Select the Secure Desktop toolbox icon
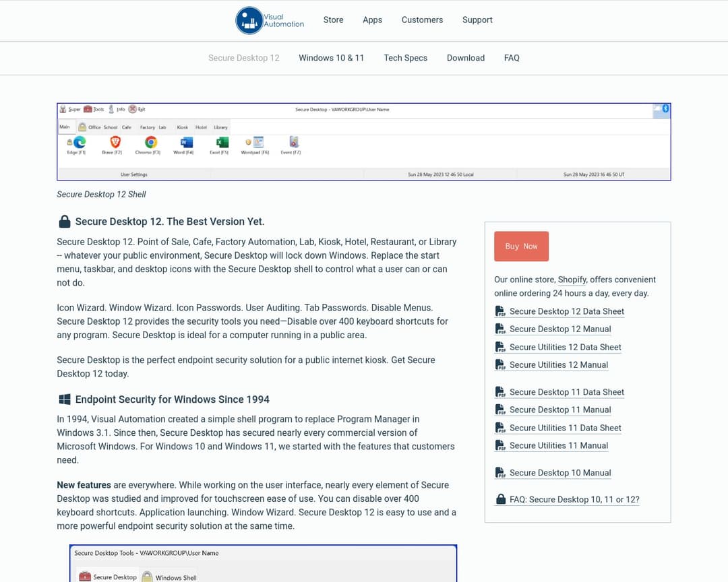Image resolution: width=728 pixels, height=582 pixels. 86,577
